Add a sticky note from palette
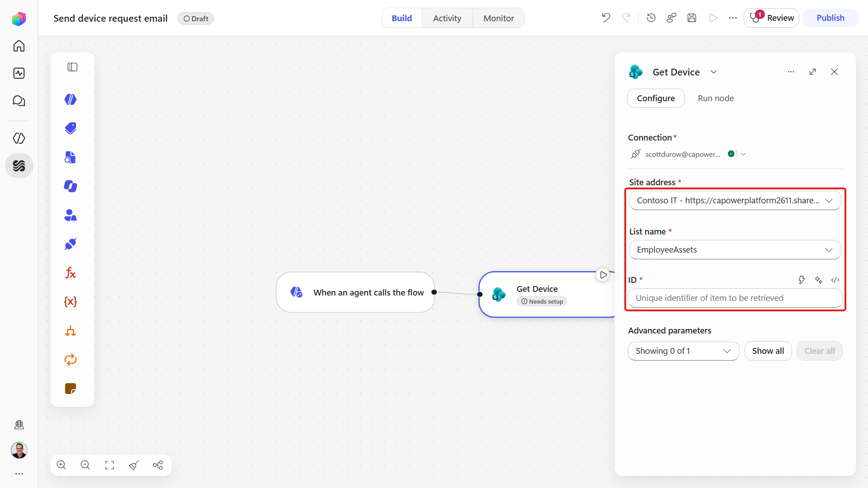 coord(71,389)
